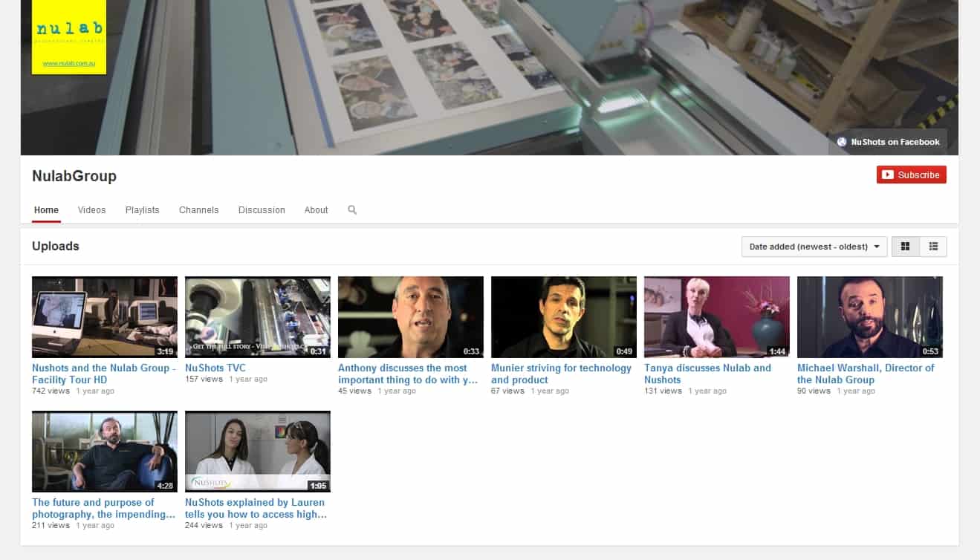Open the 'NuShots TVC' title link
Image resolution: width=980 pixels, height=560 pixels.
click(215, 368)
